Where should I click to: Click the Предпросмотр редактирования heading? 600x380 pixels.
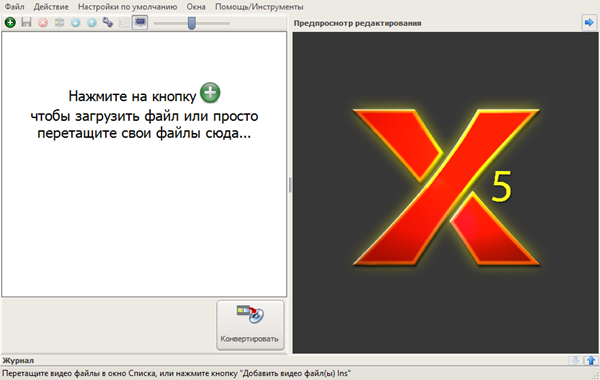click(x=357, y=23)
